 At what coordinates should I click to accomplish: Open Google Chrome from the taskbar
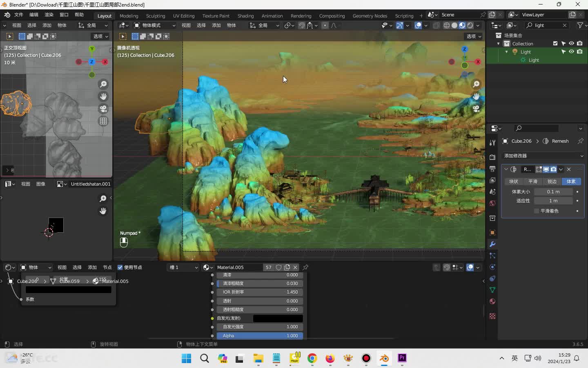[312, 358]
